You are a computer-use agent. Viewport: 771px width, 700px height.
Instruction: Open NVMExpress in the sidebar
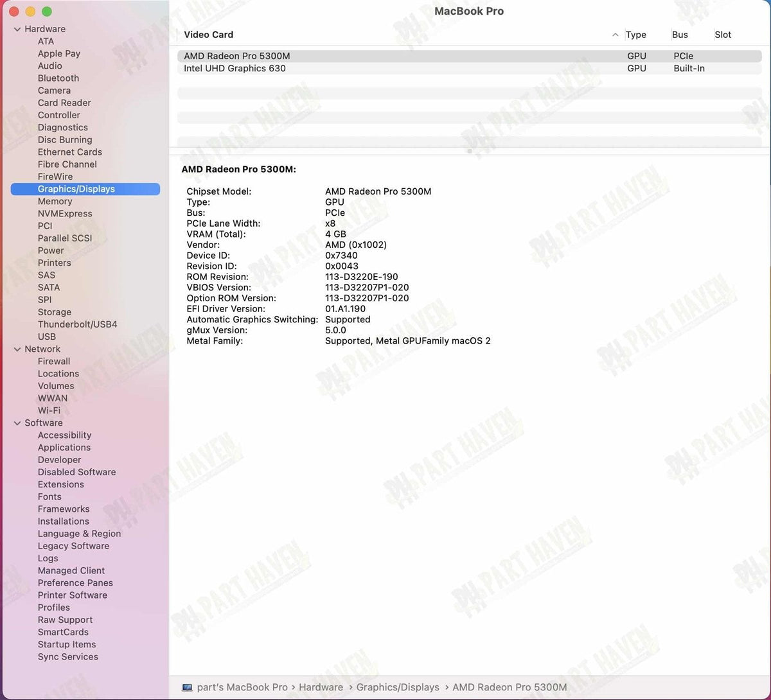tap(65, 213)
